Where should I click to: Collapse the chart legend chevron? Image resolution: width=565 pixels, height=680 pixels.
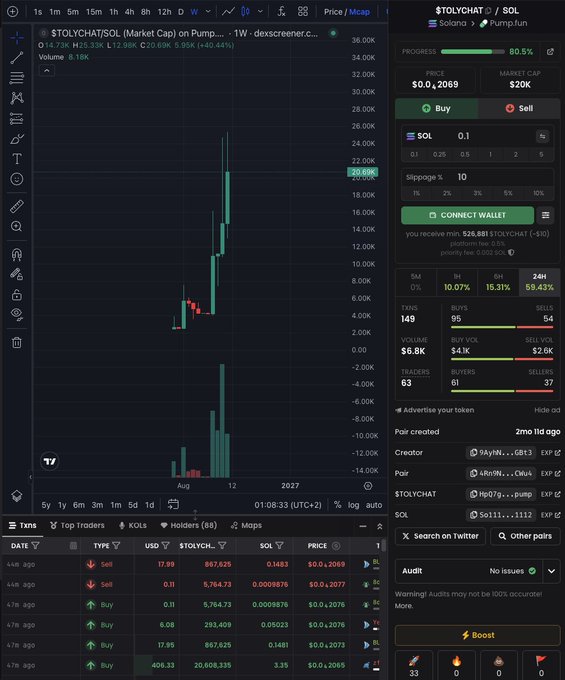pos(47,70)
